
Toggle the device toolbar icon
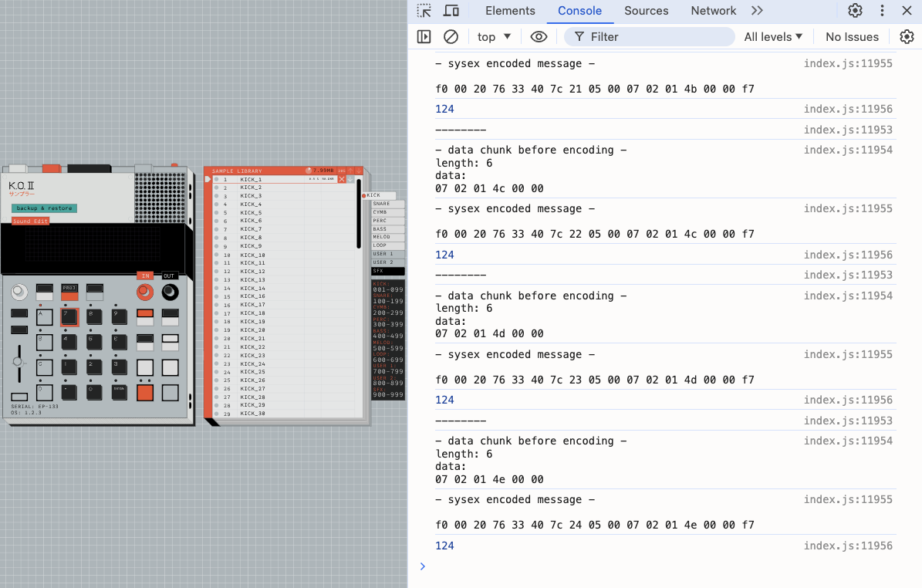[x=451, y=11]
